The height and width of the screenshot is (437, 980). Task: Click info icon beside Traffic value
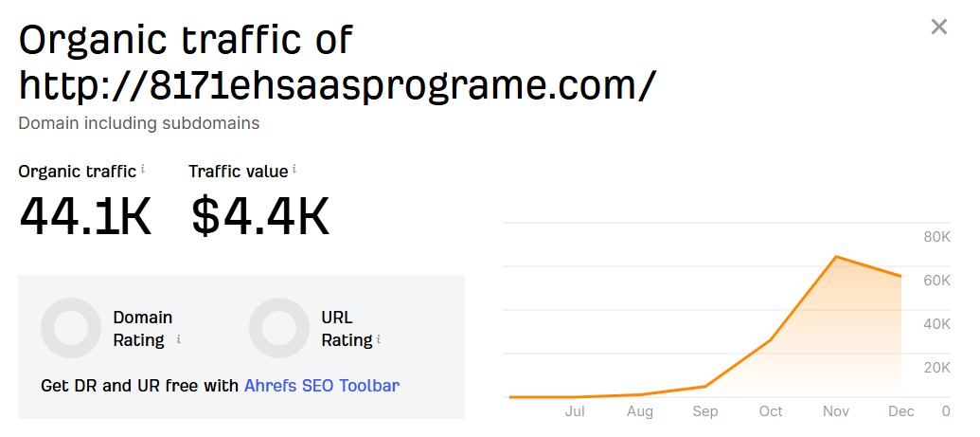(294, 169)
